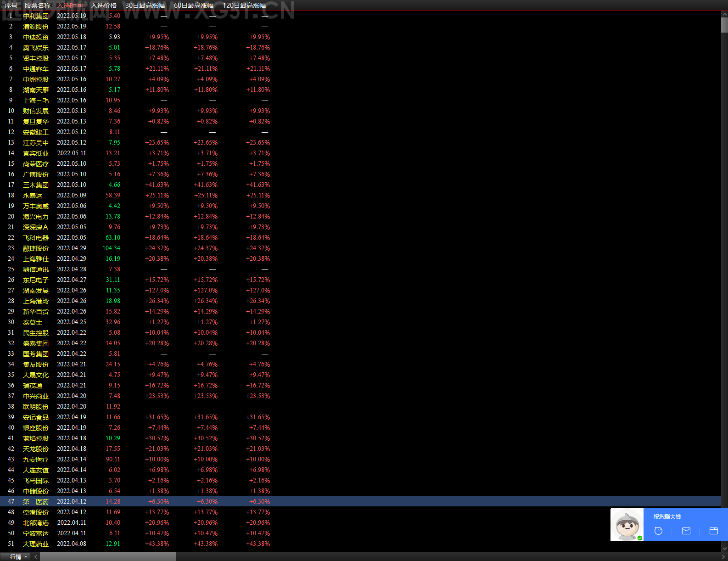Viewport: 728px width, 561px height.
Task: Select stock 飞科电器
Action: 36,238
